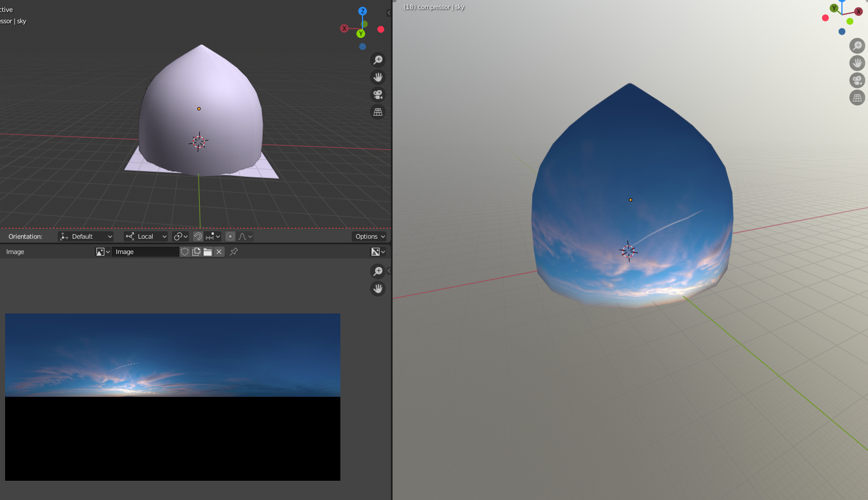
Task: Click the dark blue negative-Z dot on left gizmo
Action: (363, 46)
